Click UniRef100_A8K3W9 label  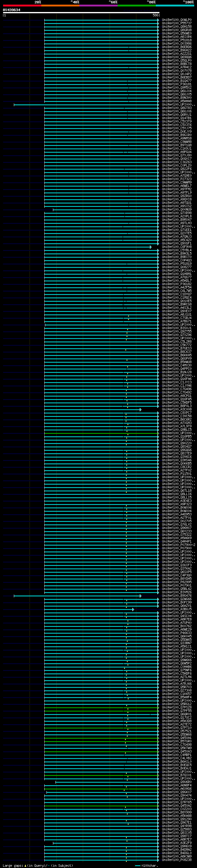point(176,857)
